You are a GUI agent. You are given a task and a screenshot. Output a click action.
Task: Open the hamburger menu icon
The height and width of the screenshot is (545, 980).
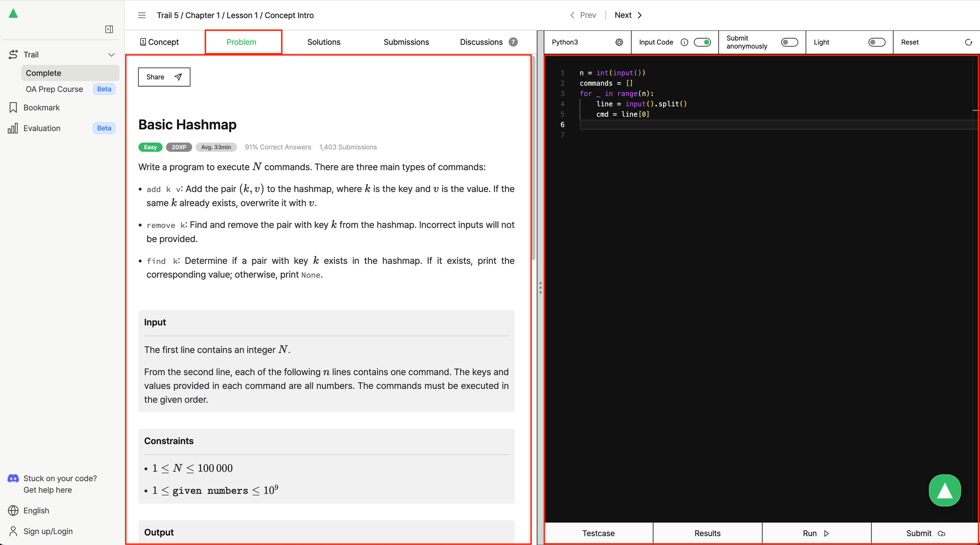[142, 15]
